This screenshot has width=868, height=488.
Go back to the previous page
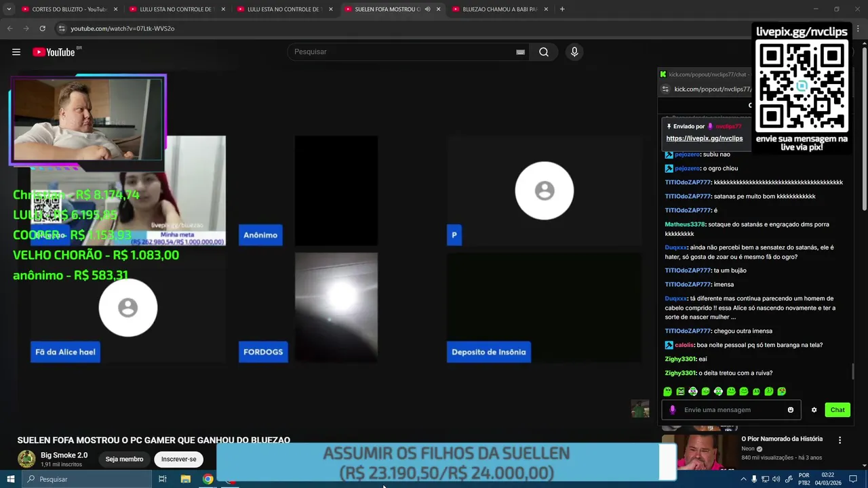tap(9, 28)
